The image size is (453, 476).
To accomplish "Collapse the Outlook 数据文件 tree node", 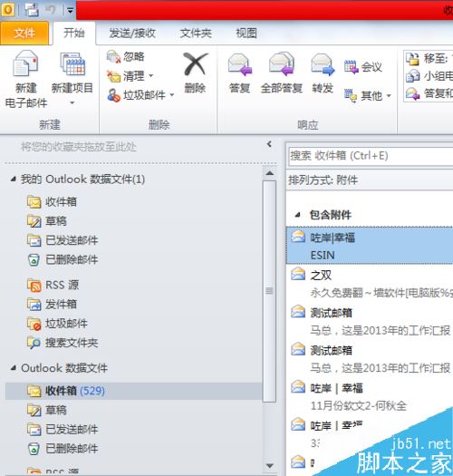I will [x=13, y=368].
